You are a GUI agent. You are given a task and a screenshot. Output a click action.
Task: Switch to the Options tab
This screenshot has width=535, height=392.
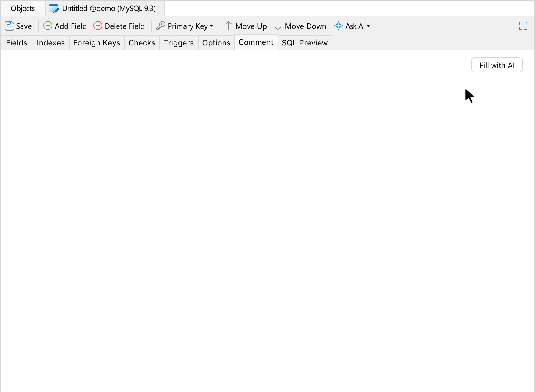216,43
